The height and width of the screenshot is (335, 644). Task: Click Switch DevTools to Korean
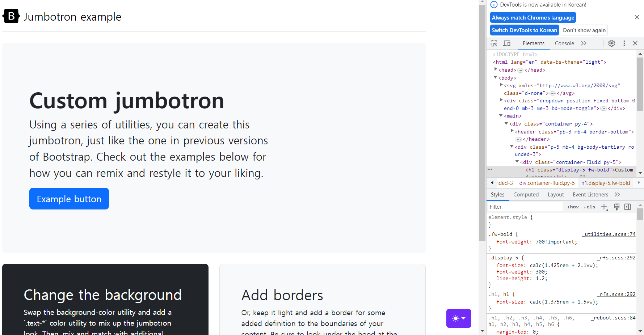pos(525,30)
